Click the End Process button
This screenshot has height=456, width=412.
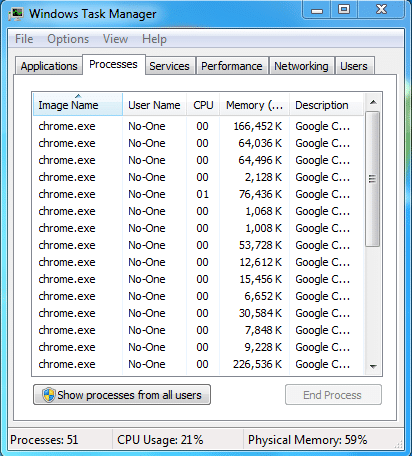tap(333, 395)
